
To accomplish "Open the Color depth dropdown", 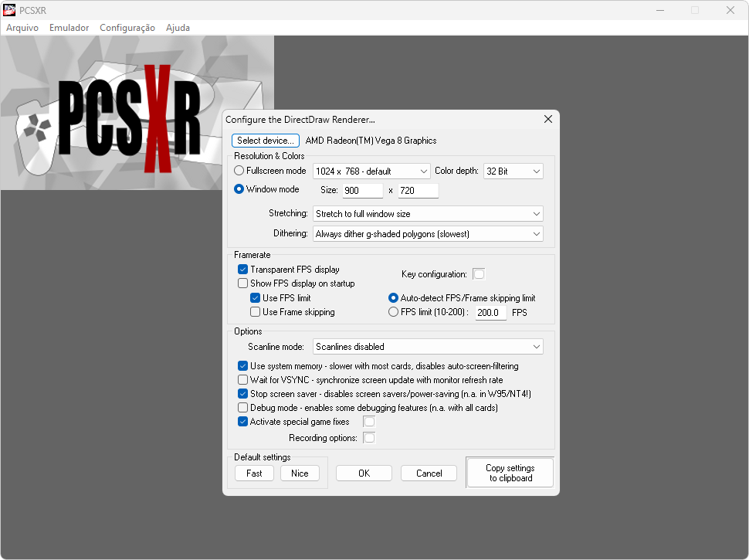I will tap(513, 171).
